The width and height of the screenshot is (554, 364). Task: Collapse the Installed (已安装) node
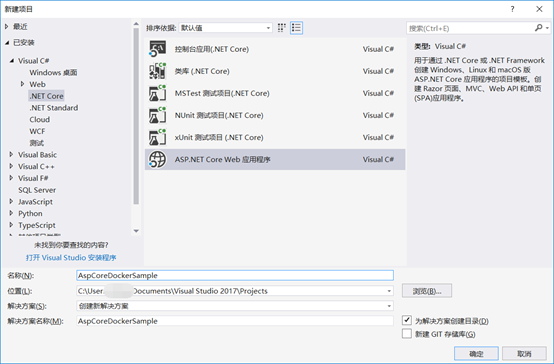coord(7,42)
